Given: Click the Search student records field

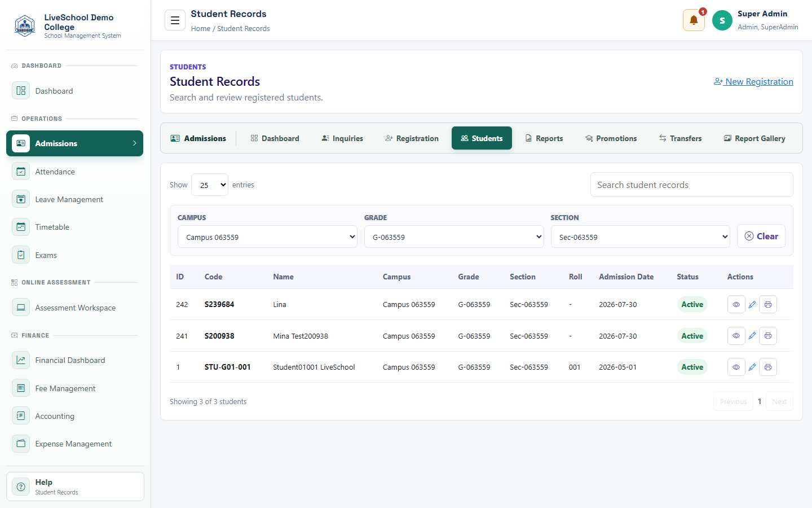Looking at the screenshot, I should coord(692,185).
